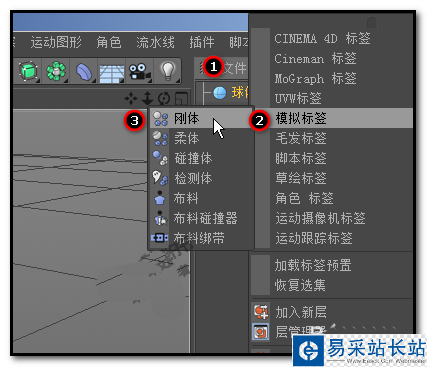The height and width of the screenshot is (367, 427).
Task: Click 恢复选集 entry
Action: point(332,285)
